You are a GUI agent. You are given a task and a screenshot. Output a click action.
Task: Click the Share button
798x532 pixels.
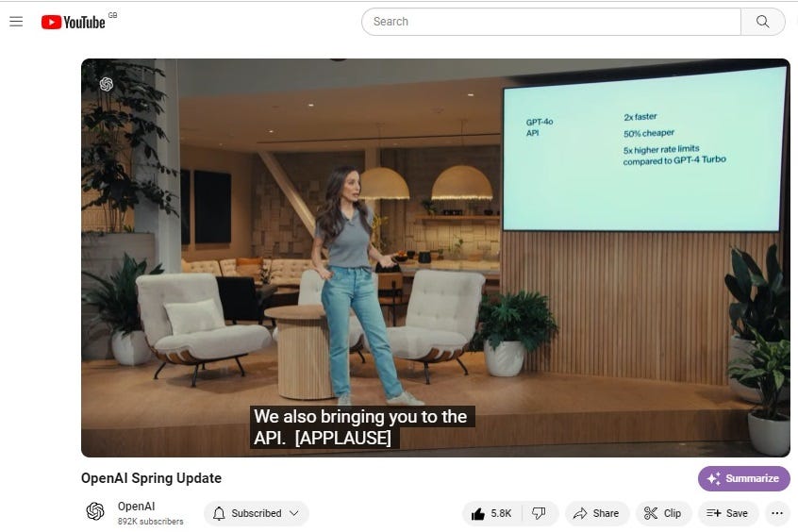(596, 513)
